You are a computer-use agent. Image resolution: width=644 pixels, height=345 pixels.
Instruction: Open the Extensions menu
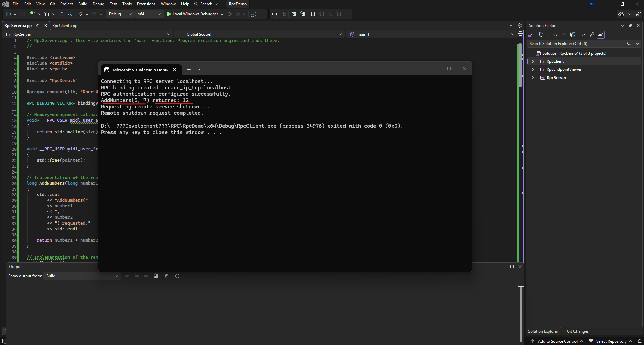pos(146,4)
